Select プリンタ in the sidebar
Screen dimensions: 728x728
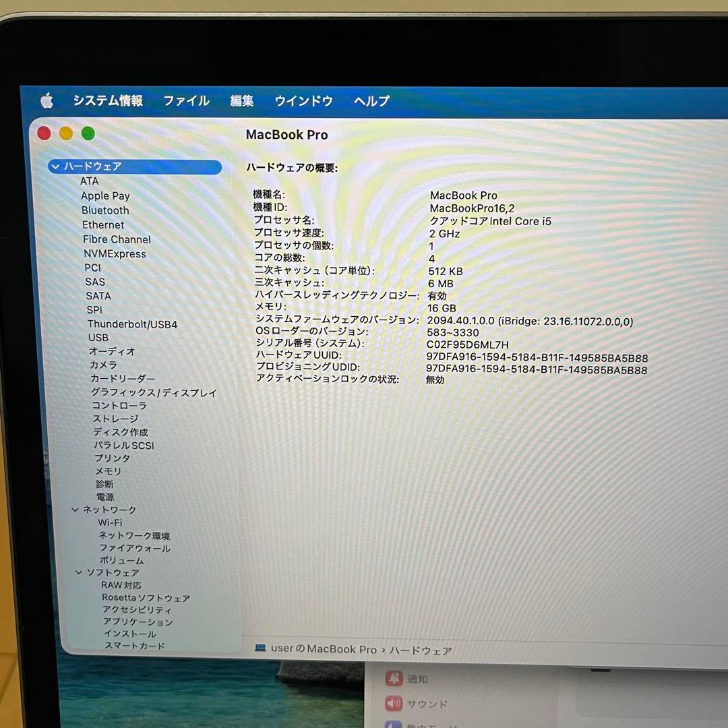click(x=113, y=458)
